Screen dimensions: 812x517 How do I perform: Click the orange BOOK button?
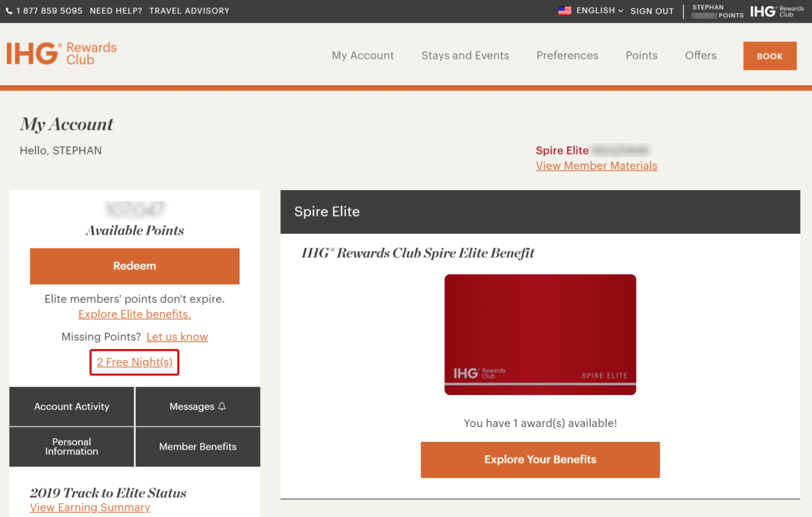point(770,56)
